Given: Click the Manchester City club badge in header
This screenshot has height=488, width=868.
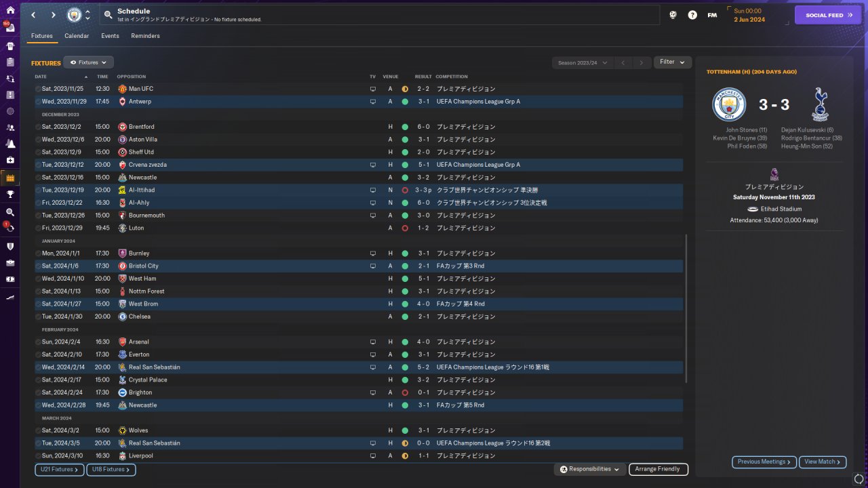Looking at the screenshot, I should [x=74, y=15].
